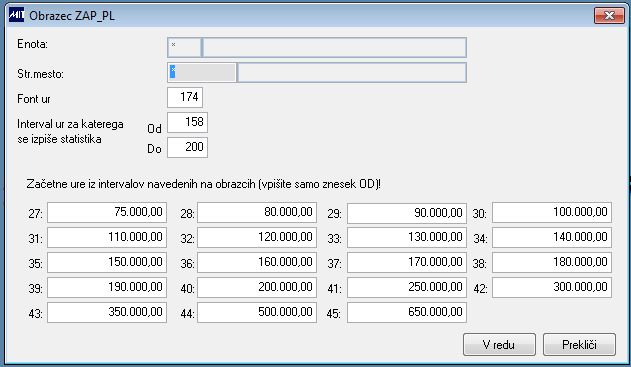Click field 33 with value 130.000,00
631x367 pixels.
pyautogui.click(x=407, y=237)
